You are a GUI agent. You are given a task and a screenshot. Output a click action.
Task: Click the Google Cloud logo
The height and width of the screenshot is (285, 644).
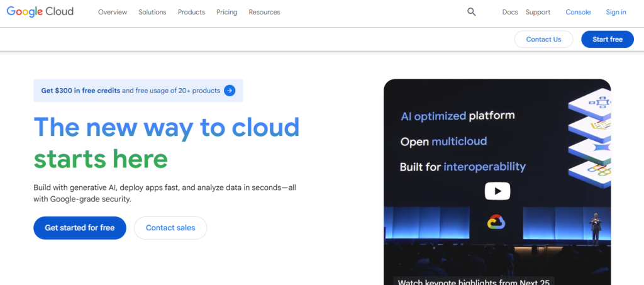[x=40, y=12]
